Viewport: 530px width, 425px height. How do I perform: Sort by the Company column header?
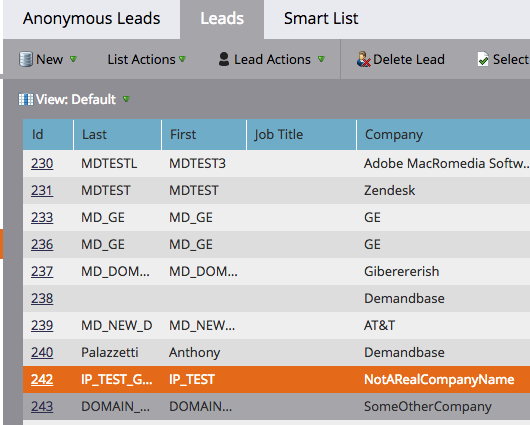(443, 135)
